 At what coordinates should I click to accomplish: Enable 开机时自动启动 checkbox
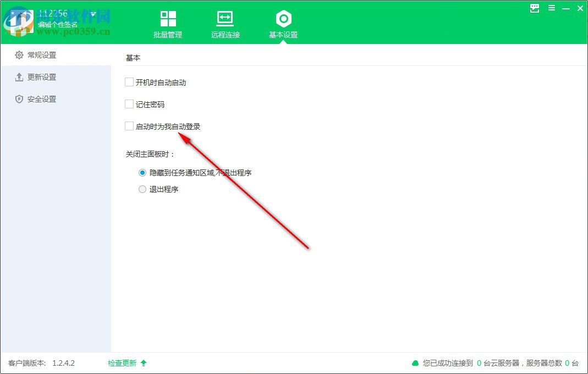pos(128,81)
